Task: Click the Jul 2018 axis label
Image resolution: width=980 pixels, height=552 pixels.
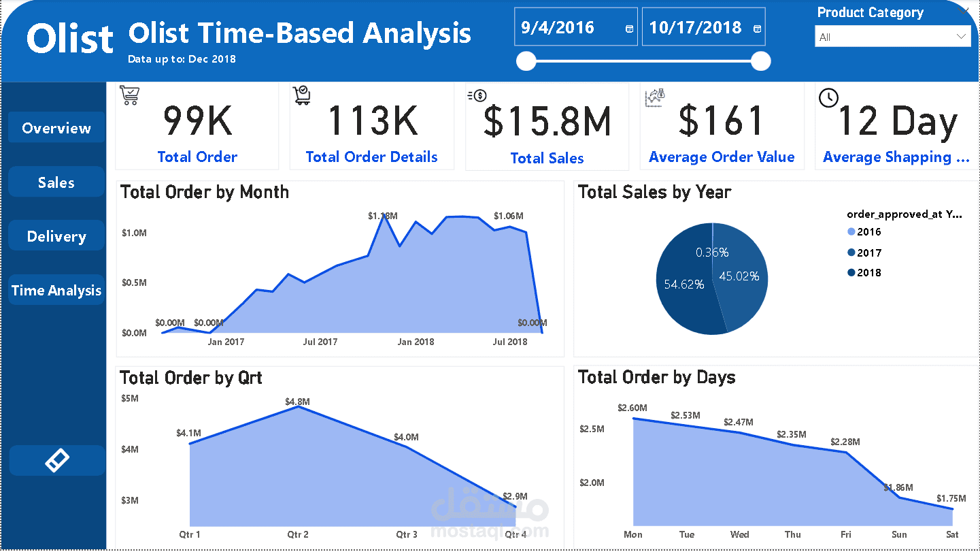Action: click(510, 342)
